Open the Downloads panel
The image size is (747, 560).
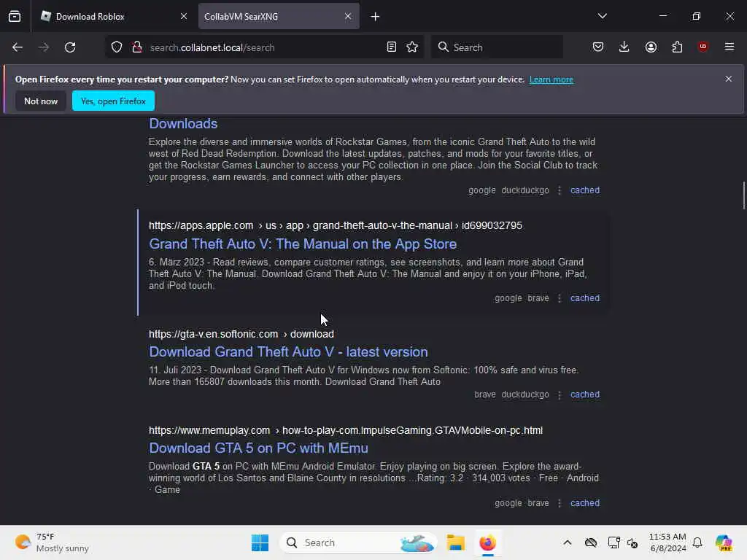[x=624, y=47]
